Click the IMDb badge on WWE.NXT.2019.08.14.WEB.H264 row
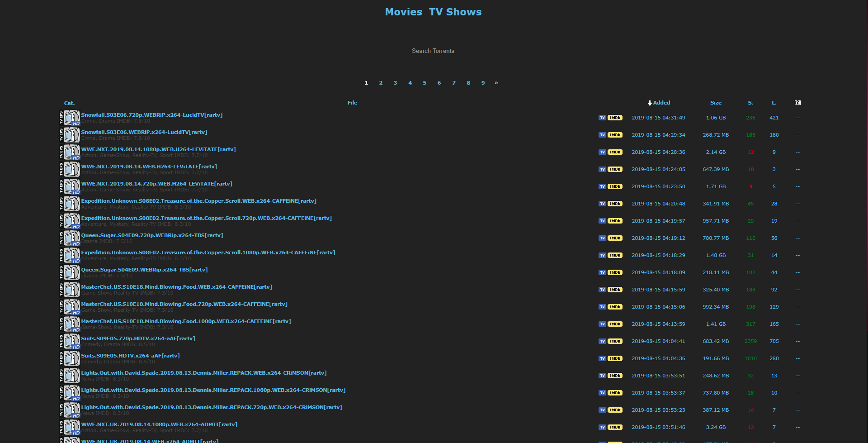 pyautogui.click(x=615, y=169)
